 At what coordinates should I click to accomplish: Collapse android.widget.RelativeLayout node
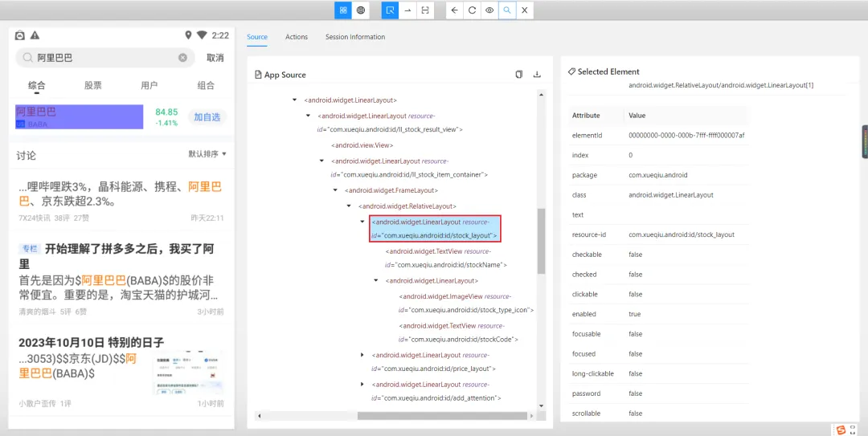tap(349, 206)
